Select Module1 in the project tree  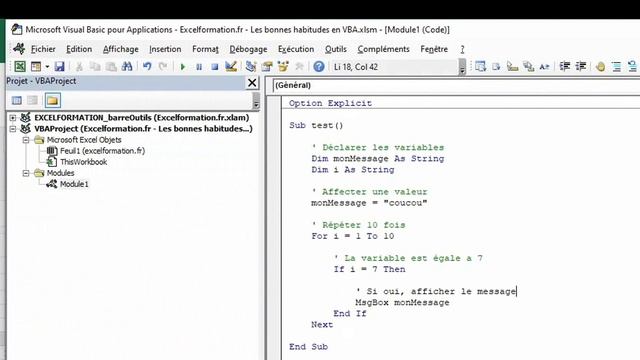74,184
